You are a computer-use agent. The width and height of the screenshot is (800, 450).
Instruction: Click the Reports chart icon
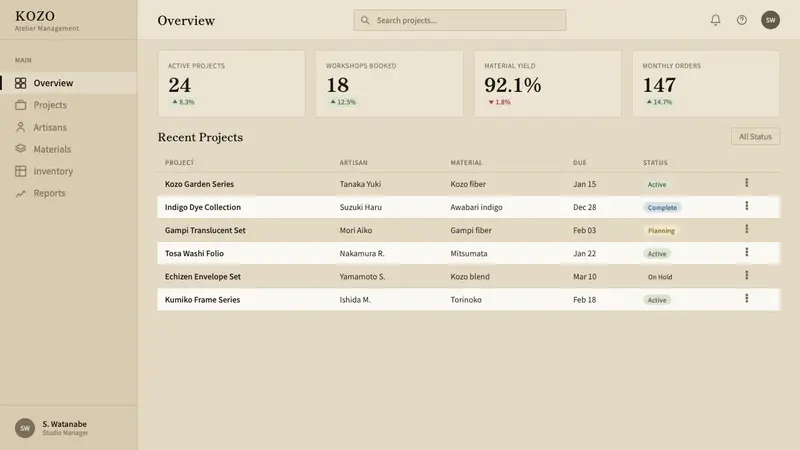(20, 193)
